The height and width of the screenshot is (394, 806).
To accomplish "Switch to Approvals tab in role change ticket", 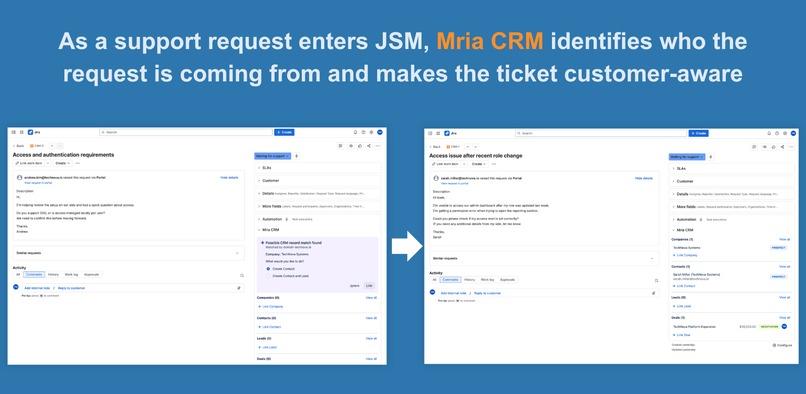I will pos(507,280).
